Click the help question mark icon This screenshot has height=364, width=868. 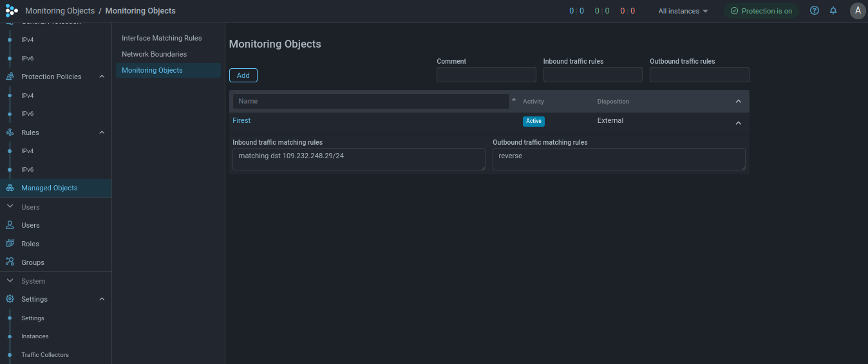pos(815,11)
